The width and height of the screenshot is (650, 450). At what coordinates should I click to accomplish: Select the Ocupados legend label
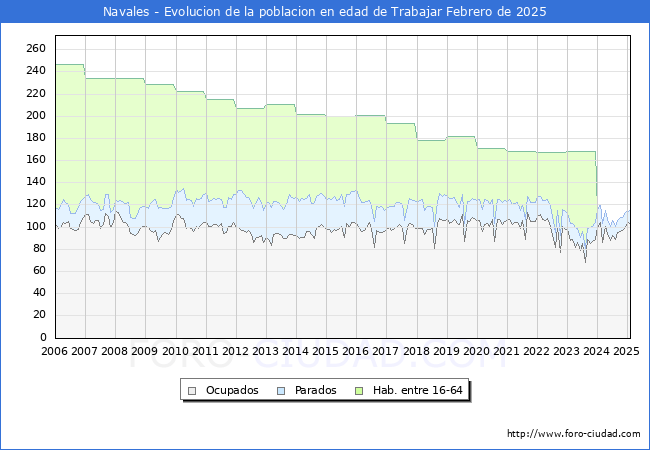(232, 390)
